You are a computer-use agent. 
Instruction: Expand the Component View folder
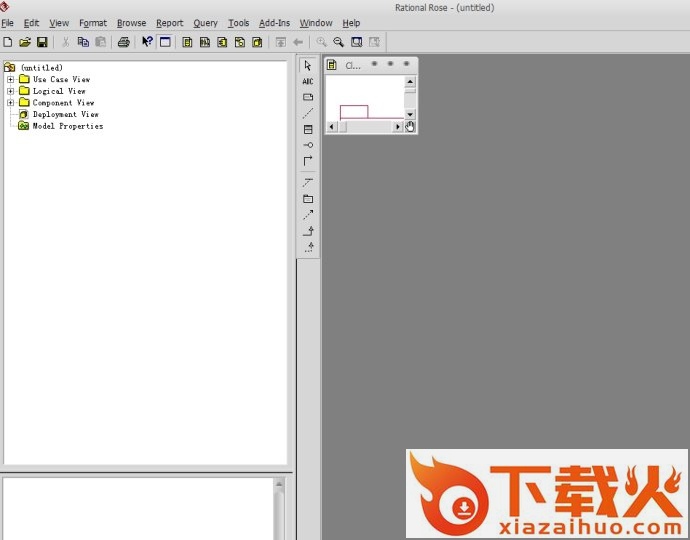[10, 103]
